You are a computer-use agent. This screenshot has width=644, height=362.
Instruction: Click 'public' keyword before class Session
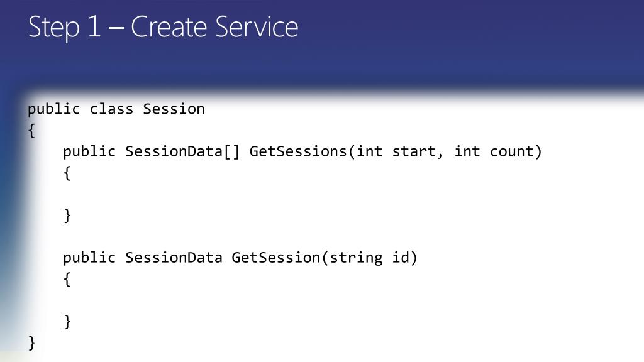tap(54, 110)
